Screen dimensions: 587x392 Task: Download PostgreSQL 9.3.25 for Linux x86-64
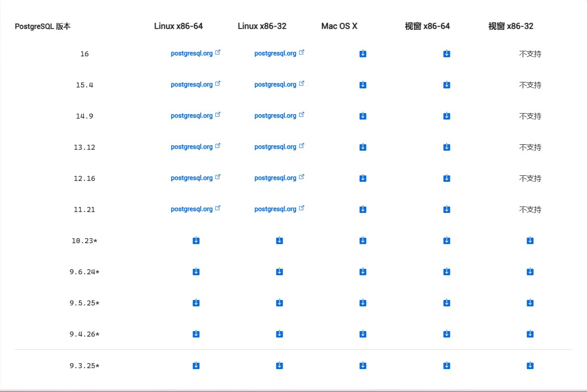click(x=196, y=365)
